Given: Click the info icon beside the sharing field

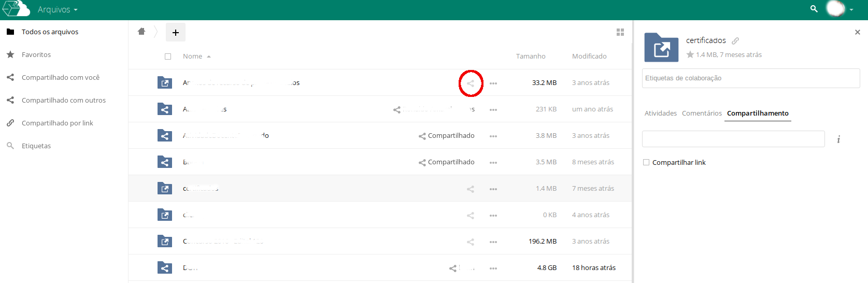Looking at the screenshot, I should tap(838, 139).
